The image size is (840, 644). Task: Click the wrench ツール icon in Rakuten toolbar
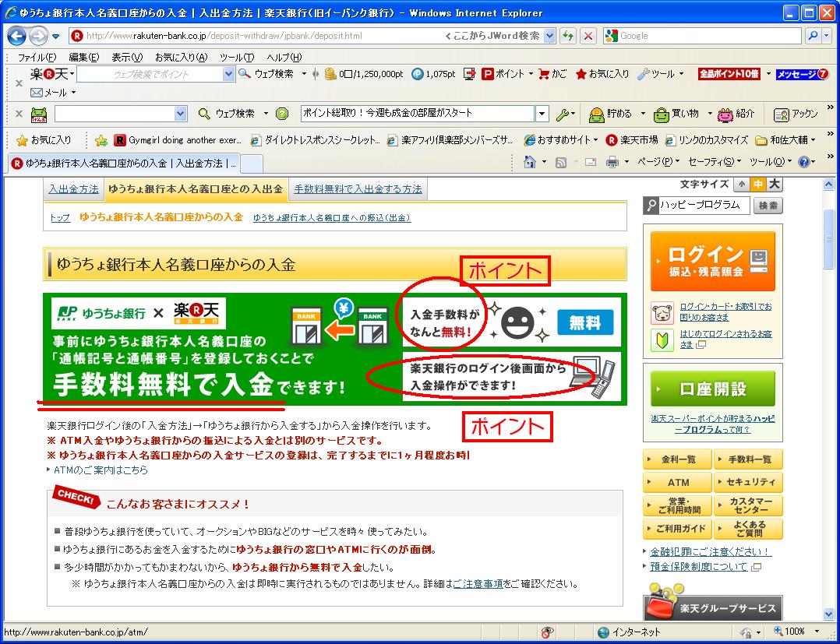[x=643, y=75]
